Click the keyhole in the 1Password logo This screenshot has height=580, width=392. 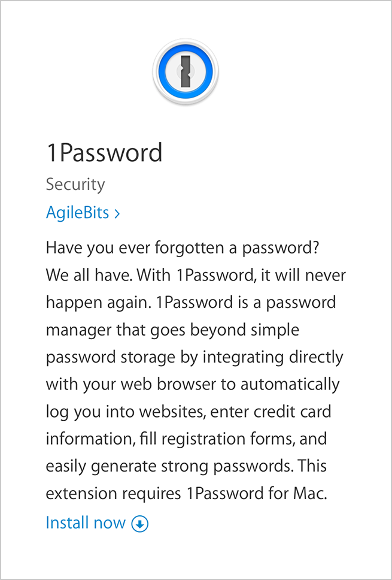(186, 71)
